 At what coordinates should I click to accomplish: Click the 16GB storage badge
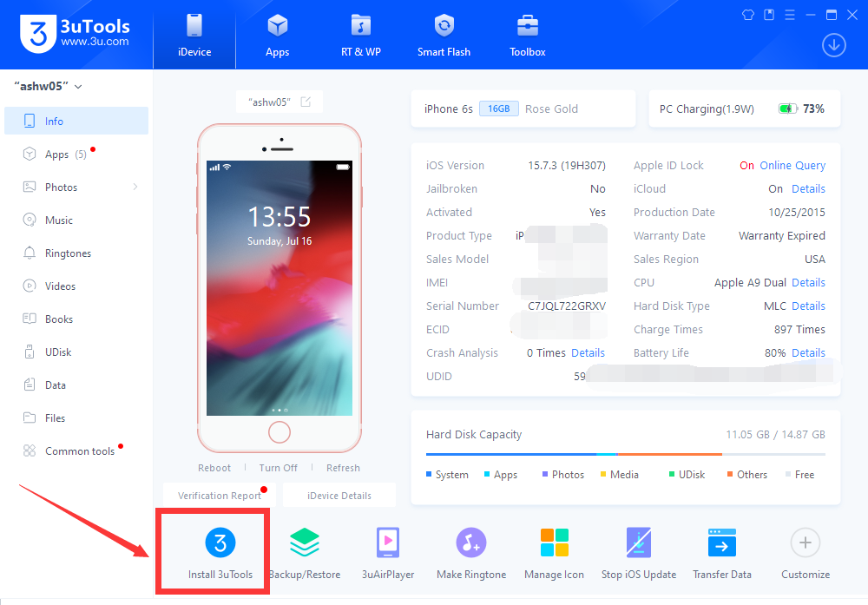pos(499,109)
